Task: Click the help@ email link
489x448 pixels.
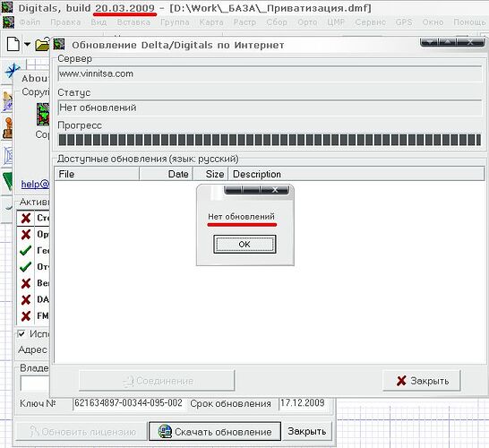Action: coord(35,184)
